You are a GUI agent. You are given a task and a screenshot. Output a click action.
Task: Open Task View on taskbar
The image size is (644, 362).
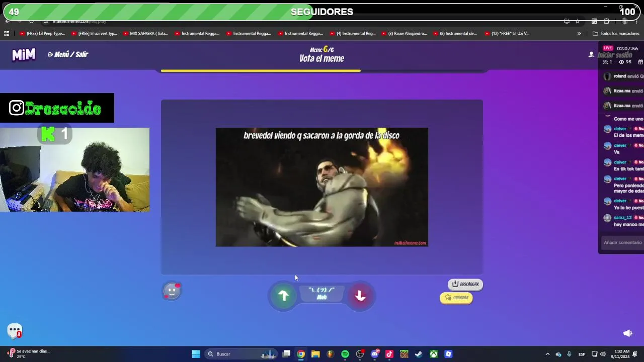point(286,354)
